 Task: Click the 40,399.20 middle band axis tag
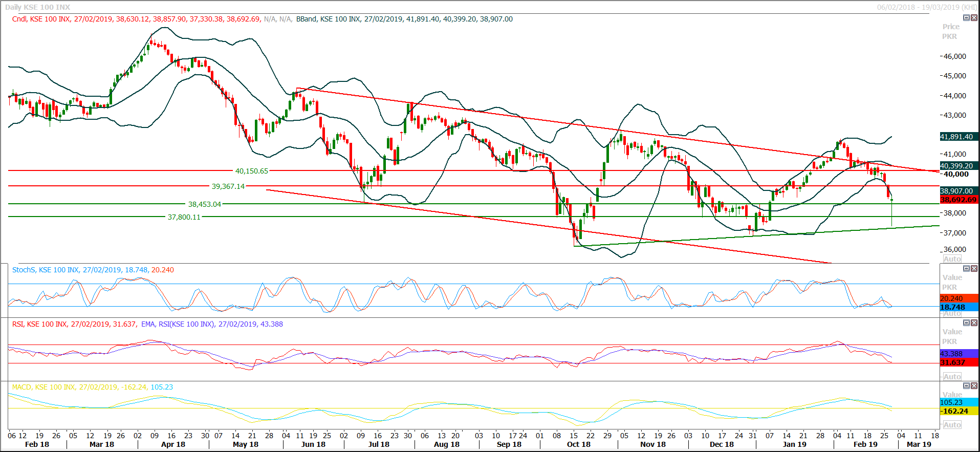click(x=959, y=166)
